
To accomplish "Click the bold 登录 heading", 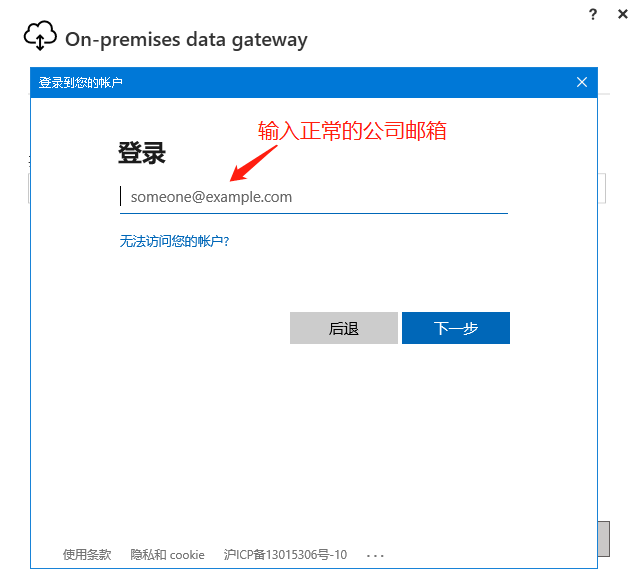I will point(142,153).
